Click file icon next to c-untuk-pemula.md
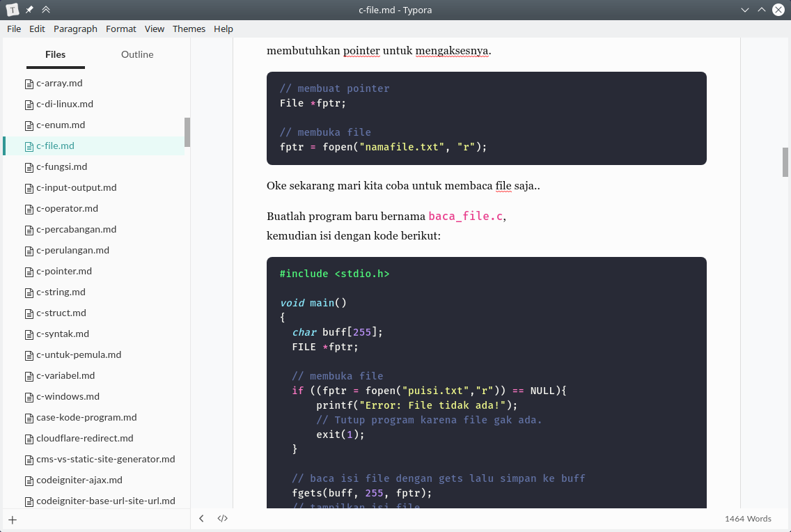Image resolution: width=791 pixels, height=532 pixels. (29, 356)
